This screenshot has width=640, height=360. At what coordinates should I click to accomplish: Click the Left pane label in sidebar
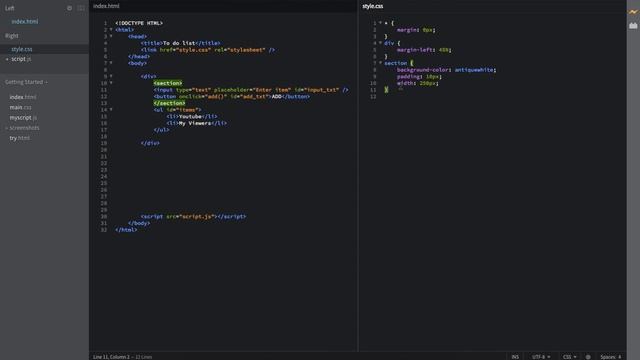(x=10, y=8)
